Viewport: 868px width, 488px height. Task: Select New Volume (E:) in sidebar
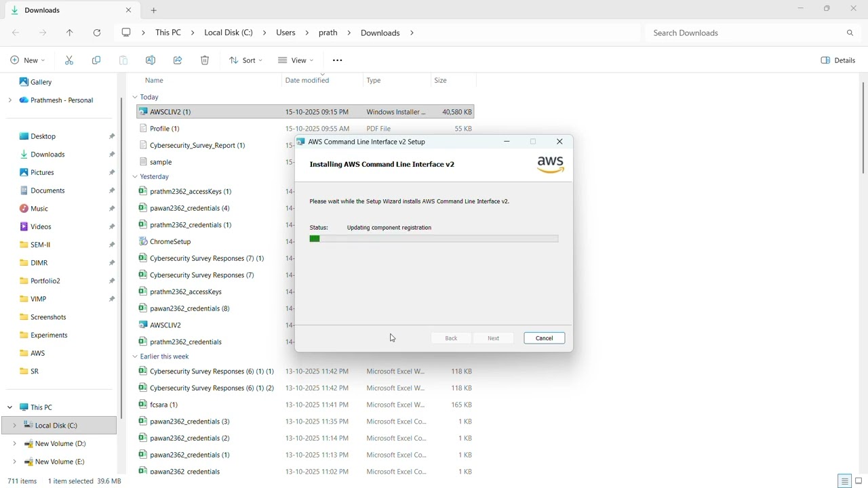point(60,462)
